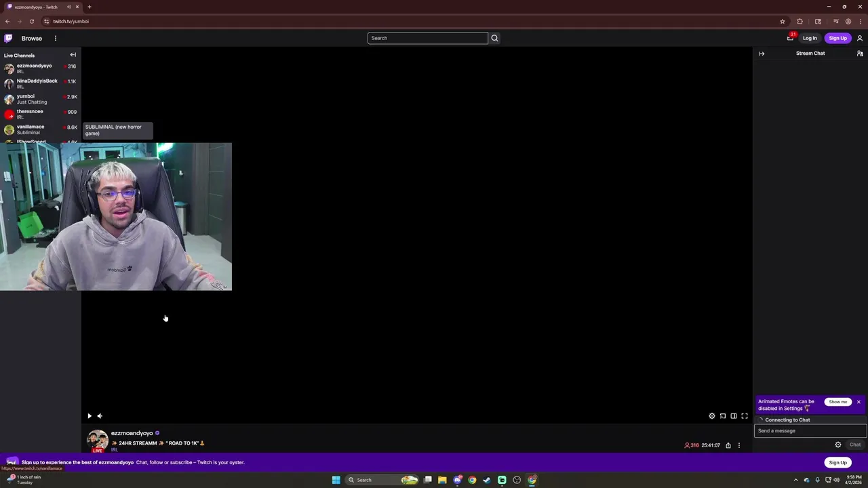Toggle fullscreen in player

click(x=745, y=416)
